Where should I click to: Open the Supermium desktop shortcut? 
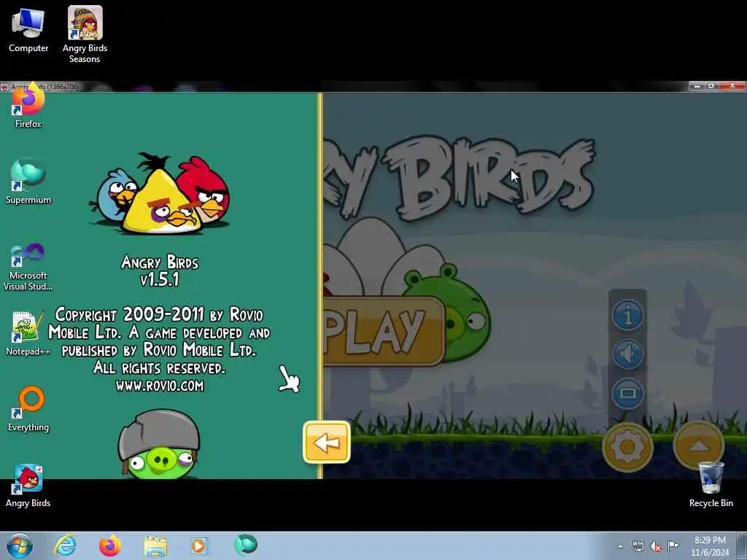(x=28, y=182)
